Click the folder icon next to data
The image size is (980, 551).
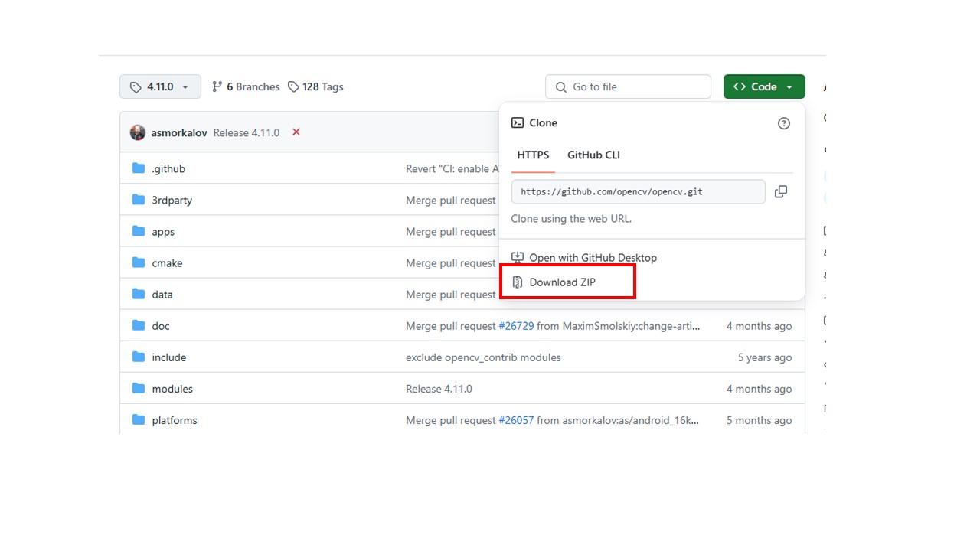tap(139, 294)
